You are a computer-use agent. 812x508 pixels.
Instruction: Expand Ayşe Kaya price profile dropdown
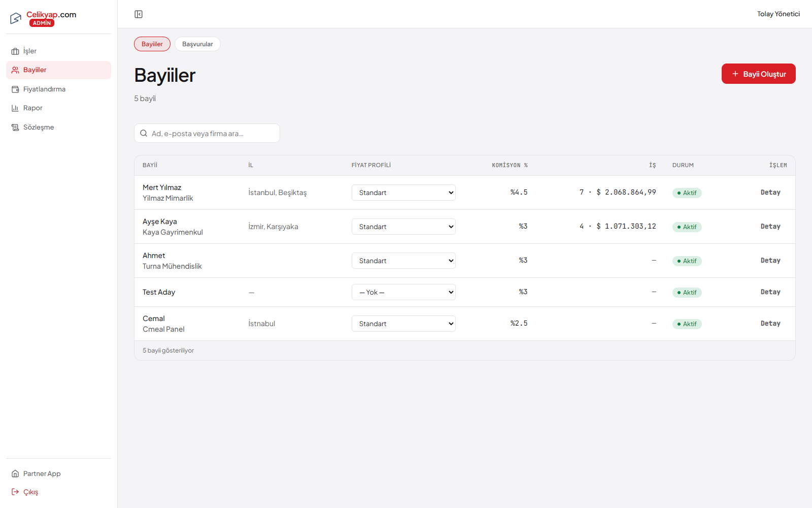(403, 227)
